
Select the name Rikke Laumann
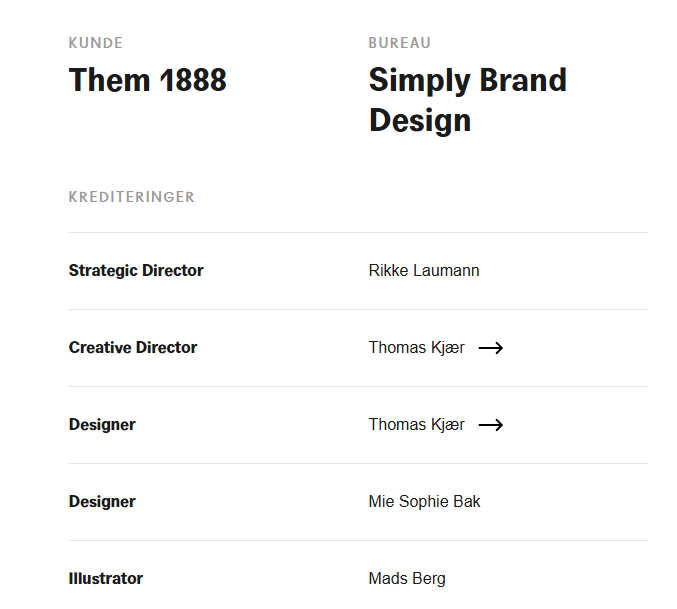[x=424, y=271]
